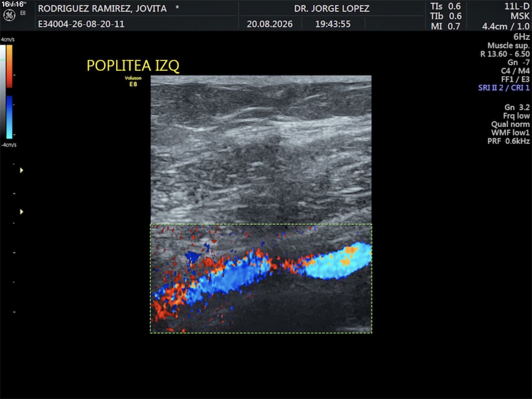Click the SRI II 2 / CRI 1 setting
Screen dimensions: 532x399
pyautogui.click(x=504, y=88)
